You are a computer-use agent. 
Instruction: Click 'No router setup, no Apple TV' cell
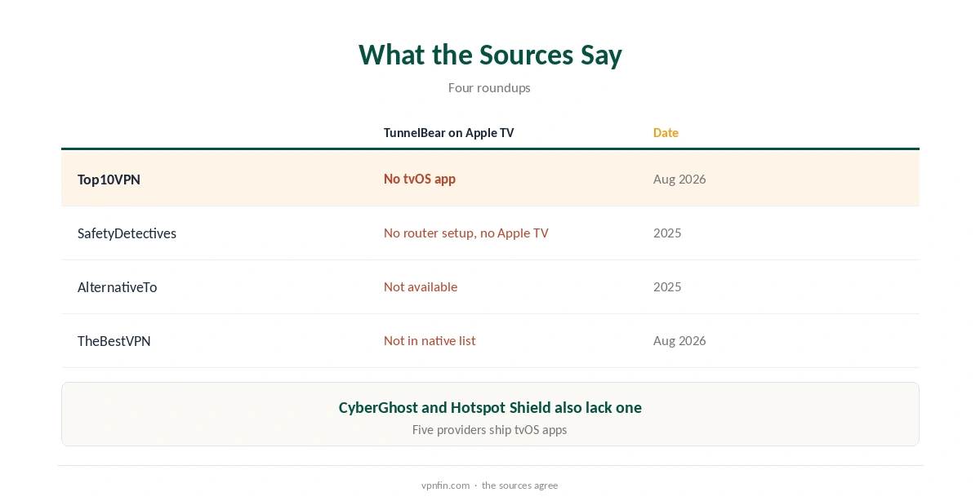coord(466,233)
